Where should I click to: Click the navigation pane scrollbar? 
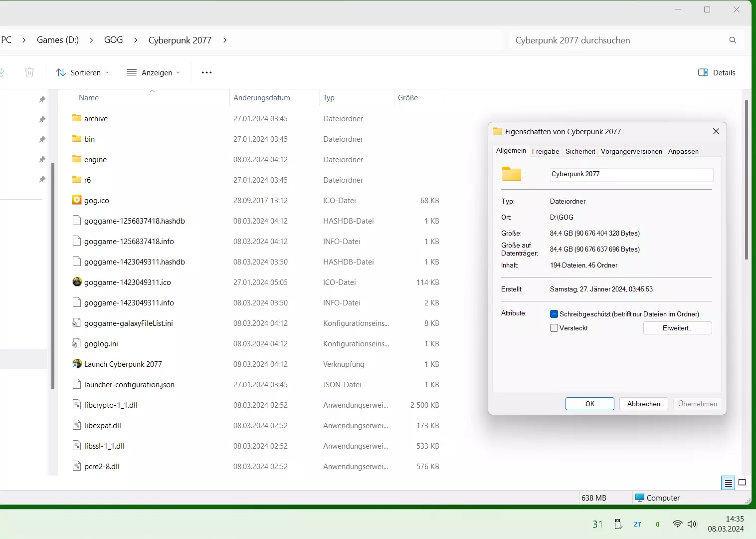(53, 275)
